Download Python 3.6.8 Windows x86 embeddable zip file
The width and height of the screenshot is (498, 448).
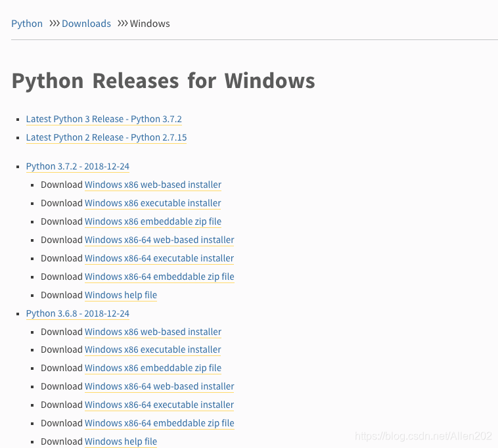(153, 368)
